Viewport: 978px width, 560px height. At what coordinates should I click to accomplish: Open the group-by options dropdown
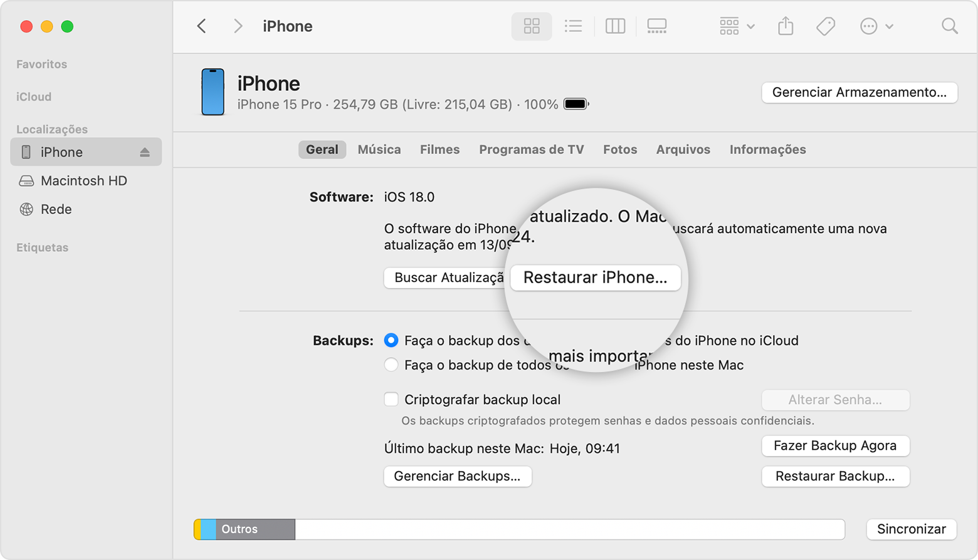(x=737, y=26)
